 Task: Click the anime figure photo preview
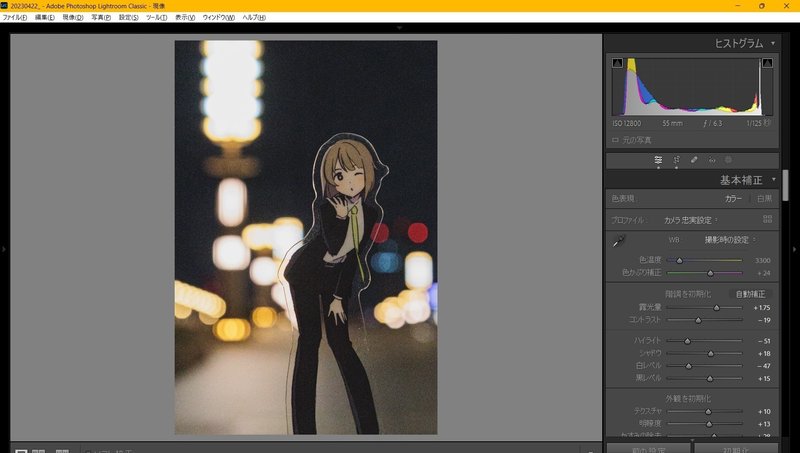(x=306, y=237)
